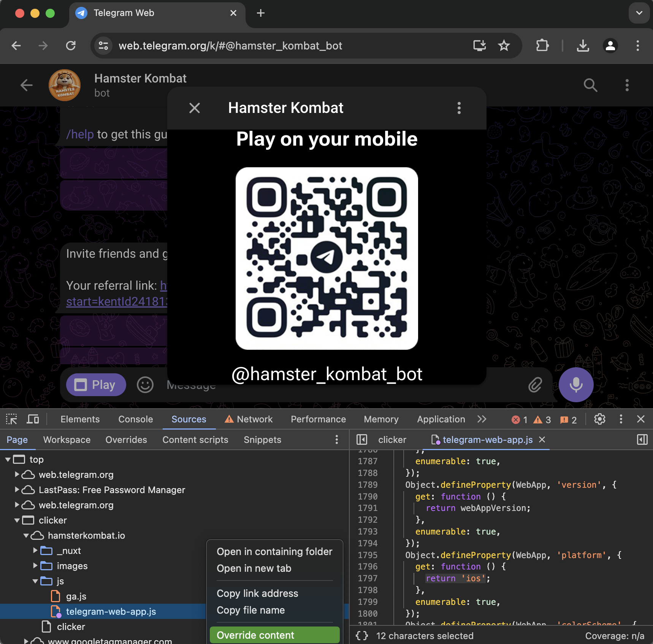
Task: Go back from the Hamster Kombat chat
Action: click(27, 85)
